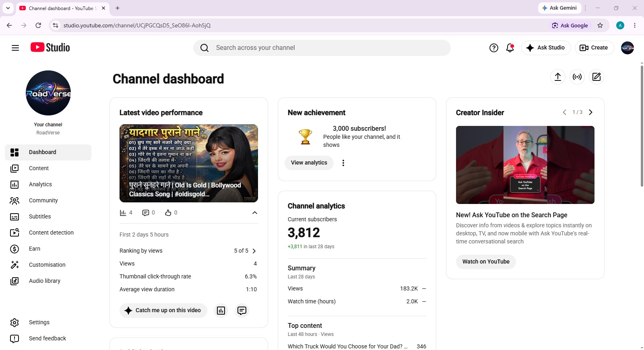Click the Watch on YouTube button
Viewport: 644px width, 350px height.
pos(486,262)
